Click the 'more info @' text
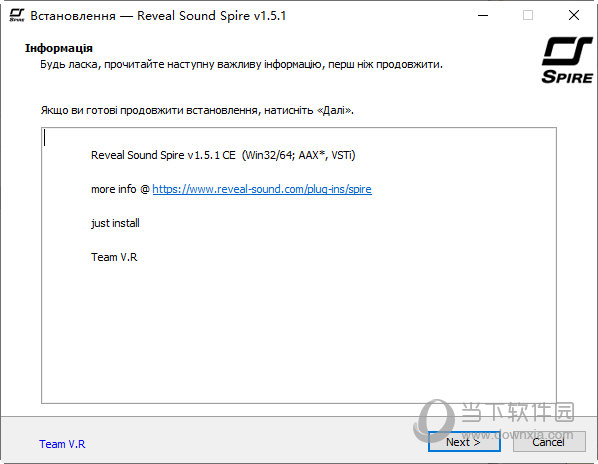 click(x=120, y=189)
